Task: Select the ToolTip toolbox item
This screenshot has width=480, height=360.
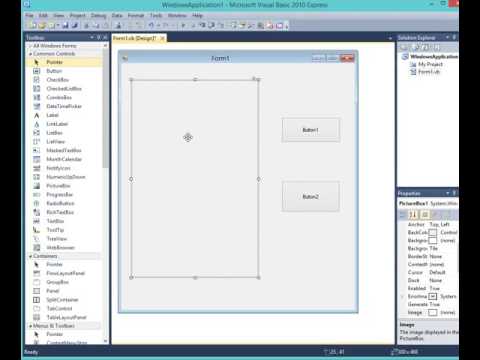Action: pyautogui.click(x=63, y=230)
